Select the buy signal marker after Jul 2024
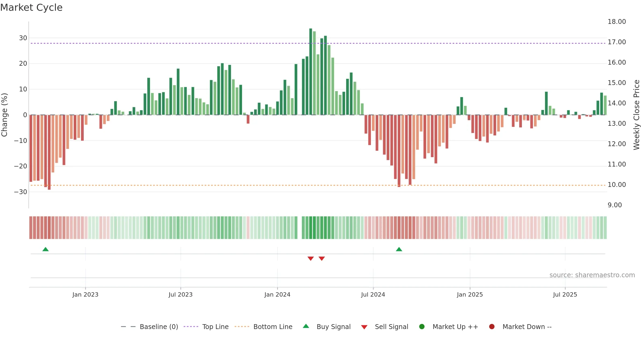 [399, 249]
